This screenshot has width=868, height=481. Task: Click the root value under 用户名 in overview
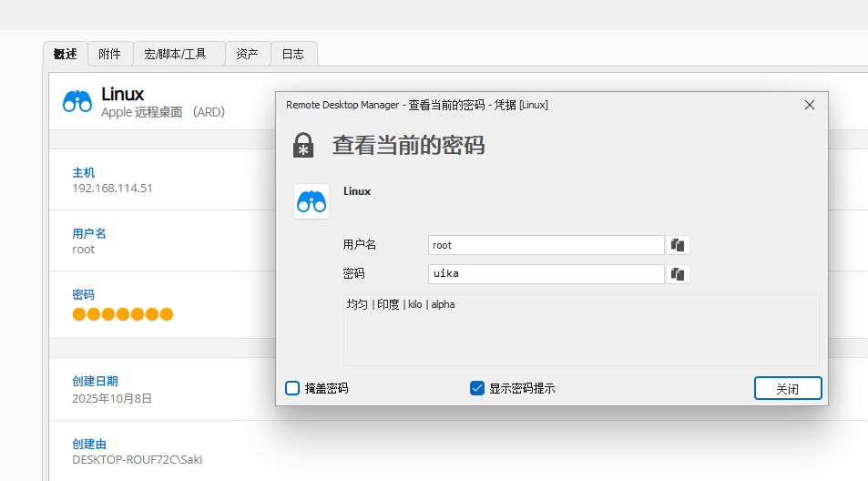(83, 249)
